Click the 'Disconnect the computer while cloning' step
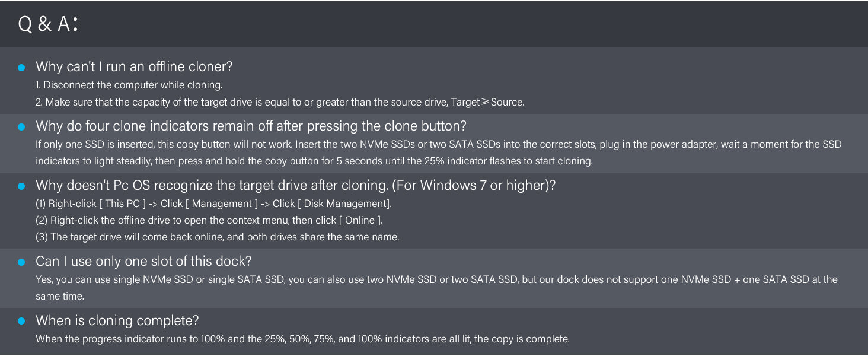 [x=129, y=85]
